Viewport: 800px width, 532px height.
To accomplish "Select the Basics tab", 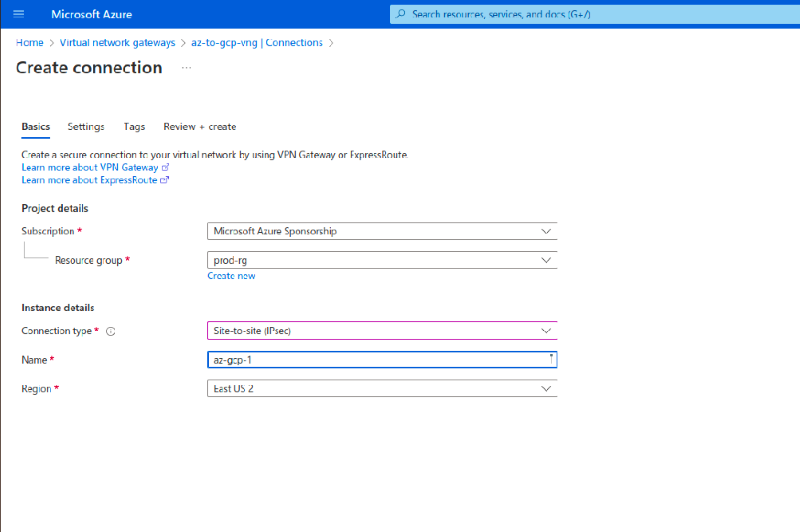I will click(35, 127).
